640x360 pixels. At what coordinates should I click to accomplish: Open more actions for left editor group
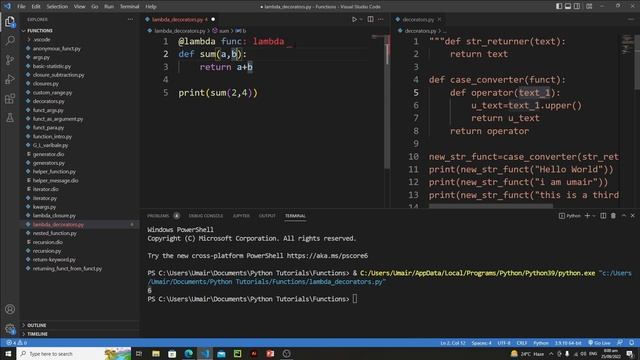pos(380,19)
